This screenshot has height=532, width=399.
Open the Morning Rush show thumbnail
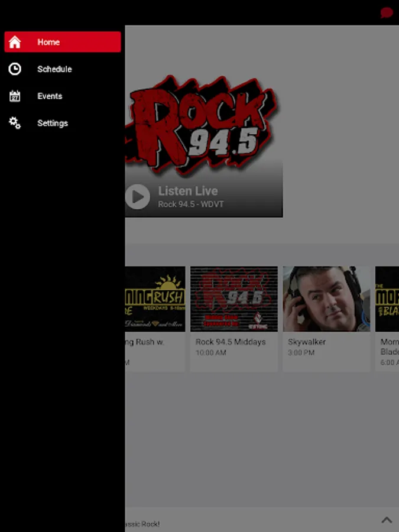[155, 299]
